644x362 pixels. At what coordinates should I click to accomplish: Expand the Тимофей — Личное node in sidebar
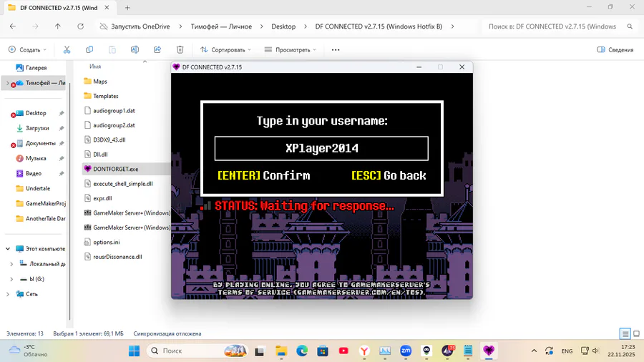(x=7, y=83)
